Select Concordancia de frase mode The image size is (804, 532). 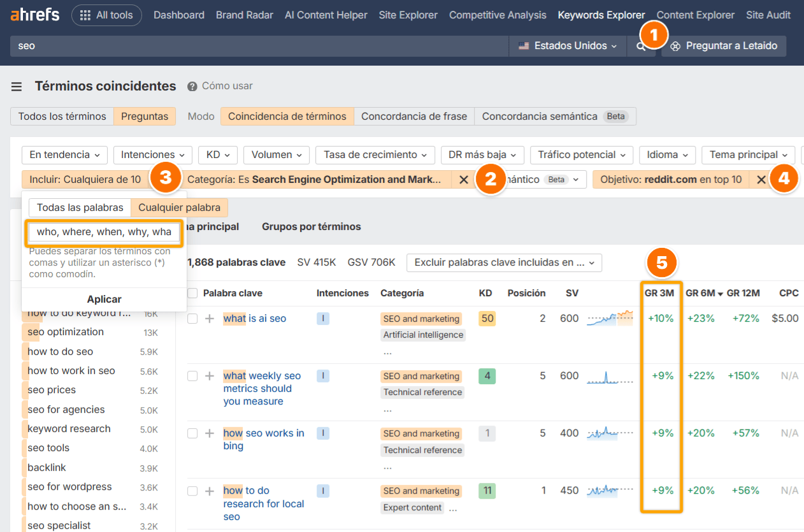point(414,116)
